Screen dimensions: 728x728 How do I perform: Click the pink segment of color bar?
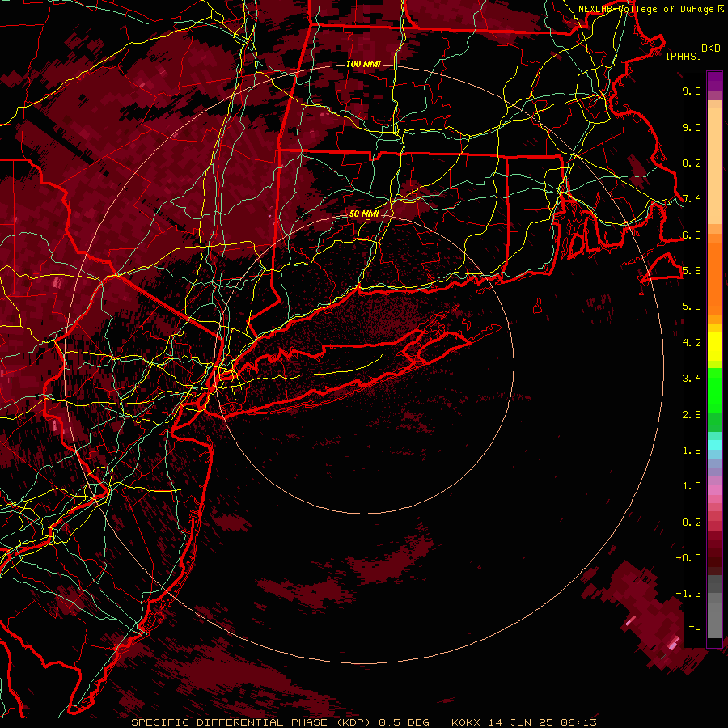point(714,490)
